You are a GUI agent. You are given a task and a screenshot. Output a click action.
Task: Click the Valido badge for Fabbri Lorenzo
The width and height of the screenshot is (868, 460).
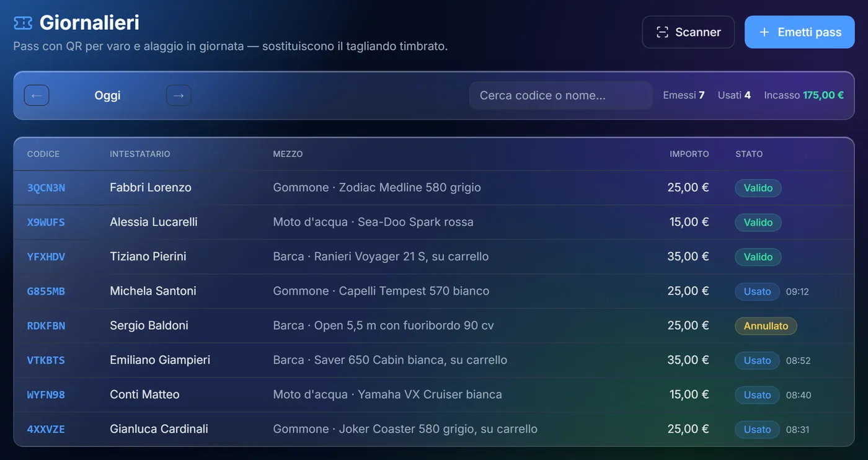pyautogui.click(x=758, y=188)
